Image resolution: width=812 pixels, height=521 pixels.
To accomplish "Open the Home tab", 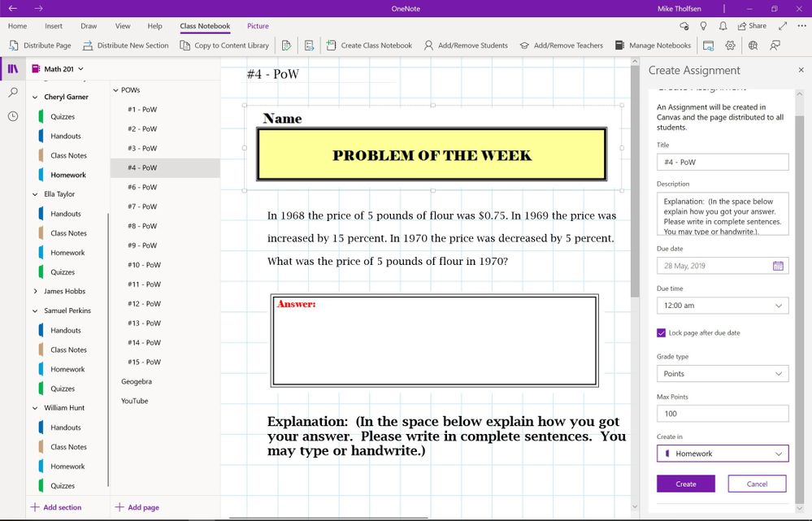I will pyautogui.click(x=17, y=26).
